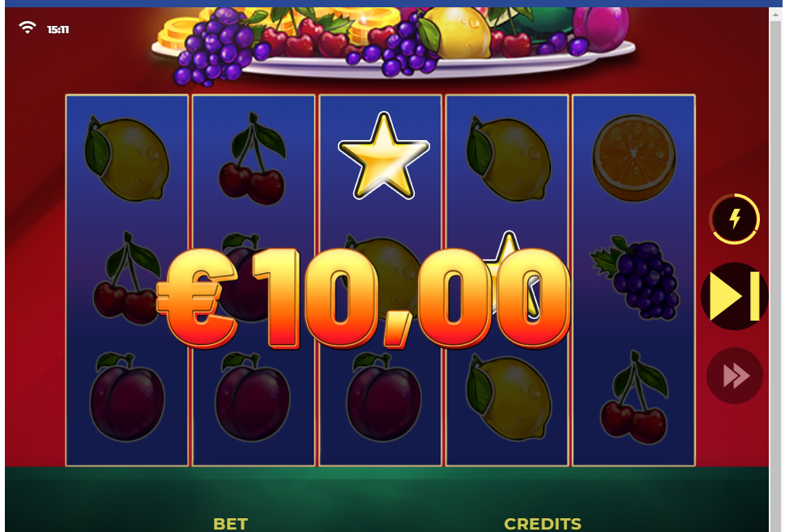Click the plum at bottom of the first reel
This screenshot has width=785, height=532.
(x=127, y=397)
